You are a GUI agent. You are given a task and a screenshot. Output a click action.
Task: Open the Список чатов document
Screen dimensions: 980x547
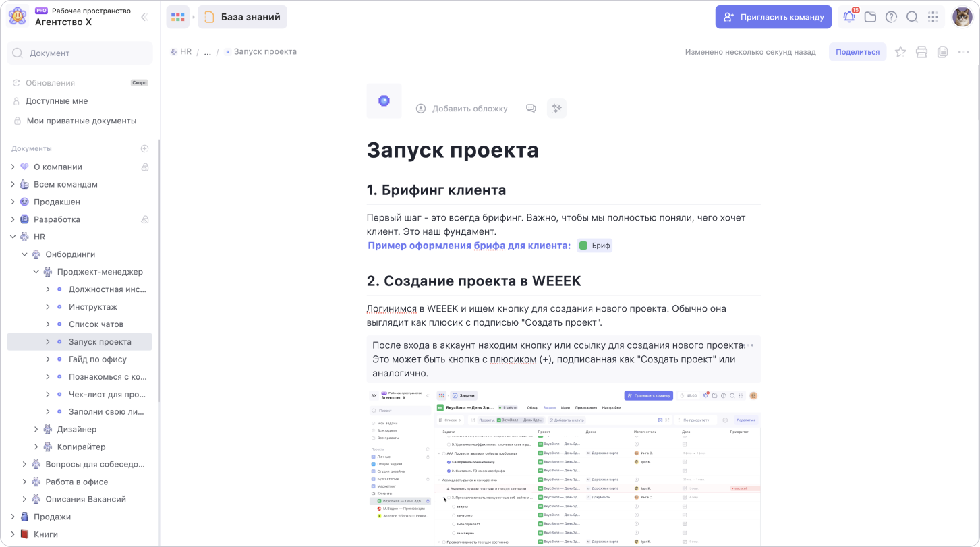pos(96,324)
